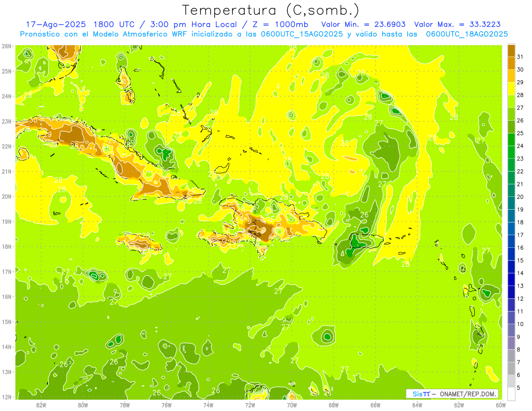Click the legend swatch between 12 and 13
Image resolution: width=532 pixels, height=411 pixels.
[511, 292]
